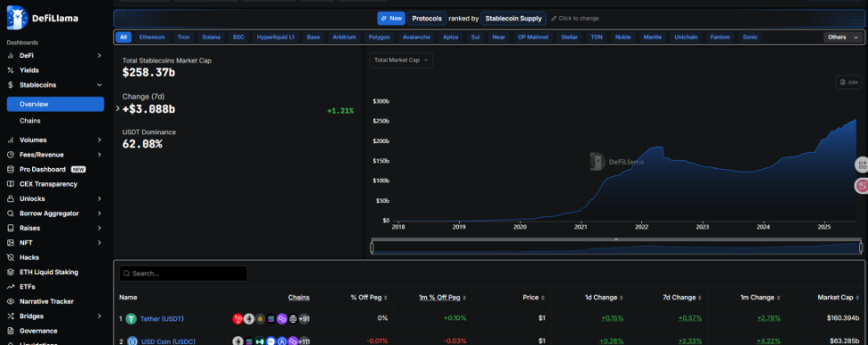
Task: Click the Borrow Aggregator magnifier icon
Action: [10, 214]
